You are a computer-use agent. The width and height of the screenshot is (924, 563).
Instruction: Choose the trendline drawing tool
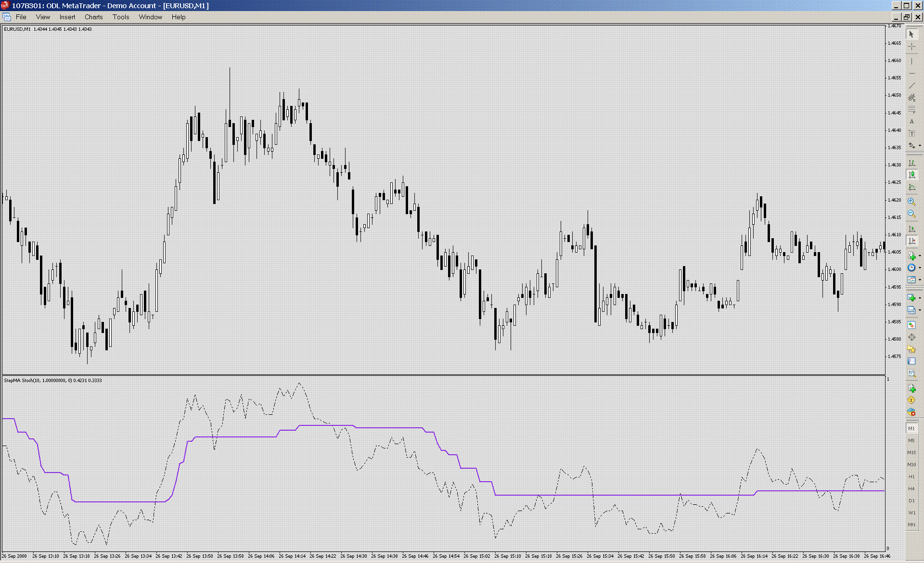[911, 86]
